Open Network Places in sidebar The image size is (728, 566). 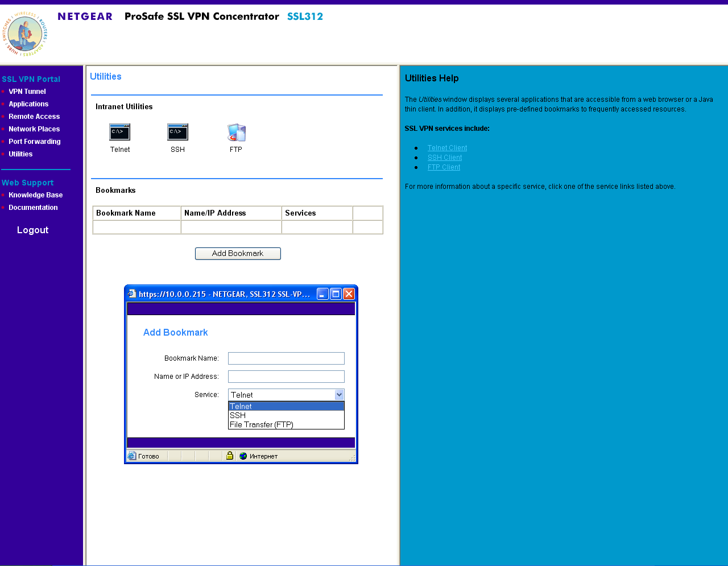(34, 129)
